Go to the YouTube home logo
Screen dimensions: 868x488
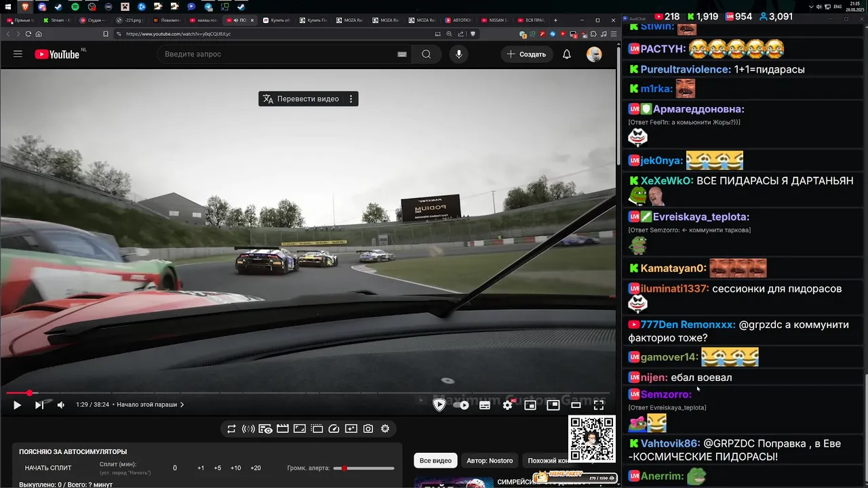point(57,54)
